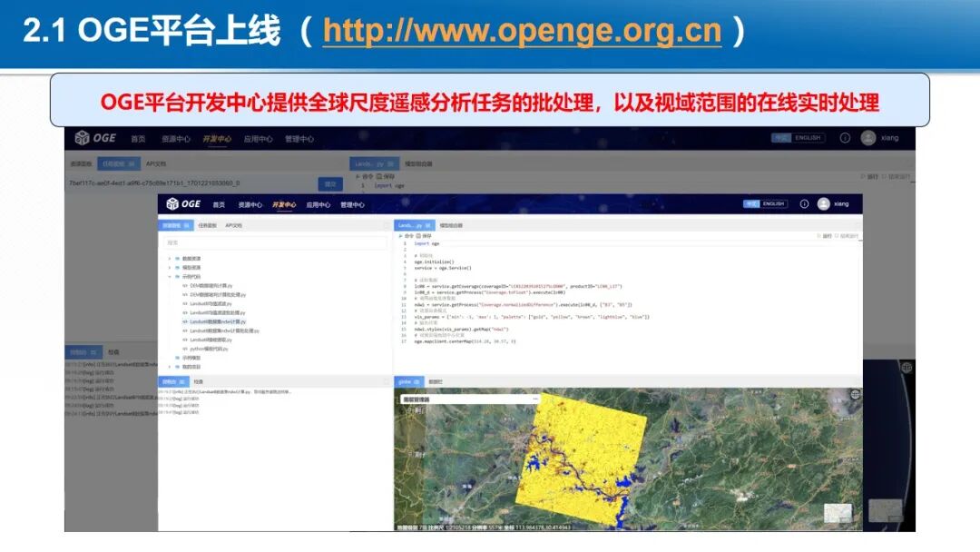Select highlighted Landsat8 ndwi计算.py file
The width and height of the screenshot is (980, 552).
click(x=218, y=321)
